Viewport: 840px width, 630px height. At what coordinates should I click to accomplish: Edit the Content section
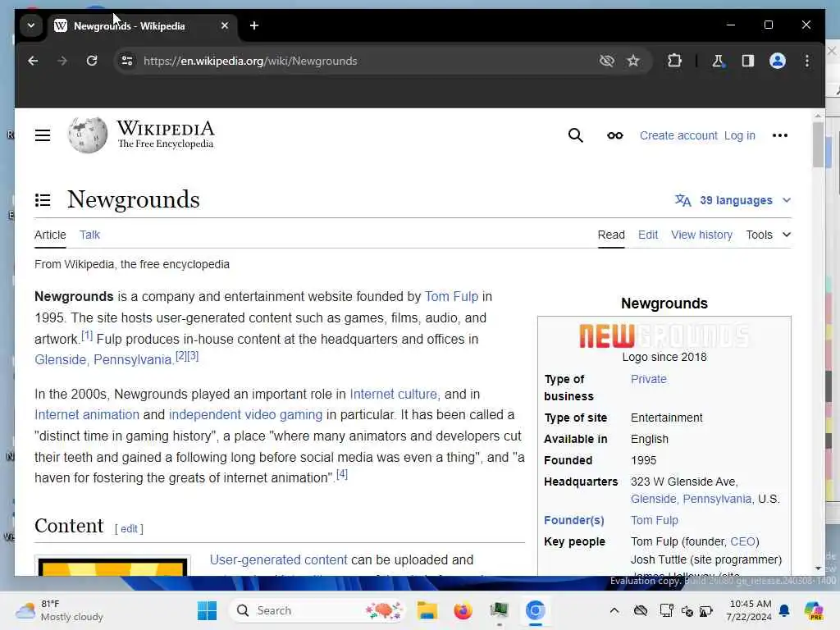129,529
